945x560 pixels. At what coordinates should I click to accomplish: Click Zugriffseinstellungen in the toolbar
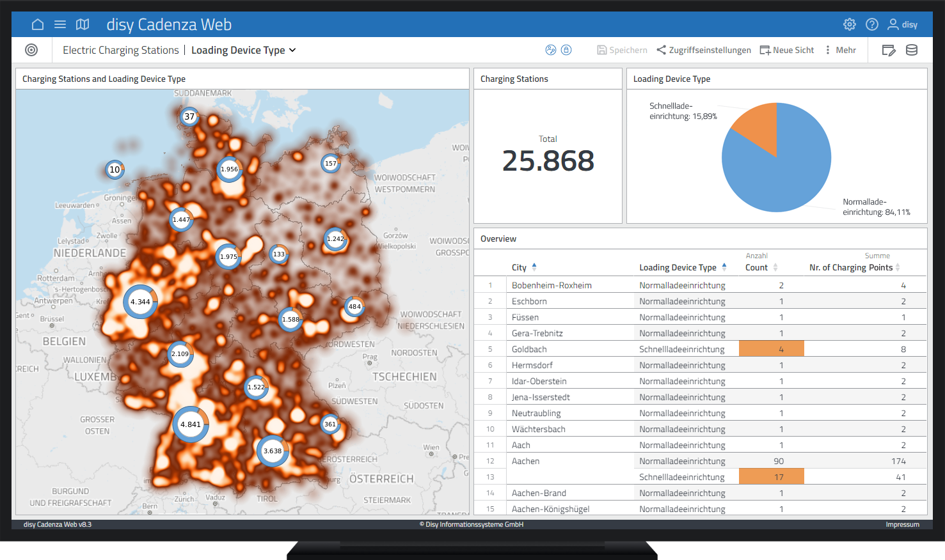(x=704, y=50)
